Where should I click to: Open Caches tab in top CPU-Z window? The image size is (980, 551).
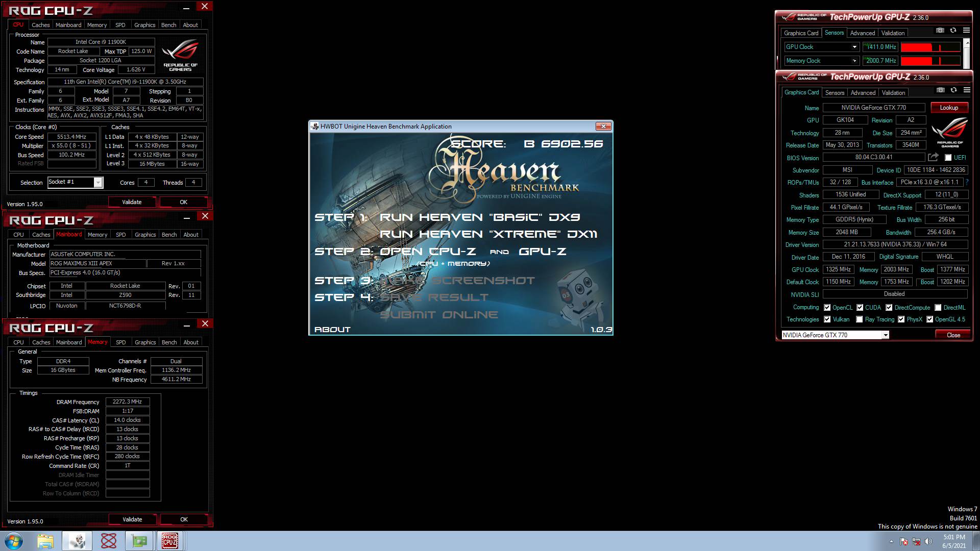click(x=40, y=25)
